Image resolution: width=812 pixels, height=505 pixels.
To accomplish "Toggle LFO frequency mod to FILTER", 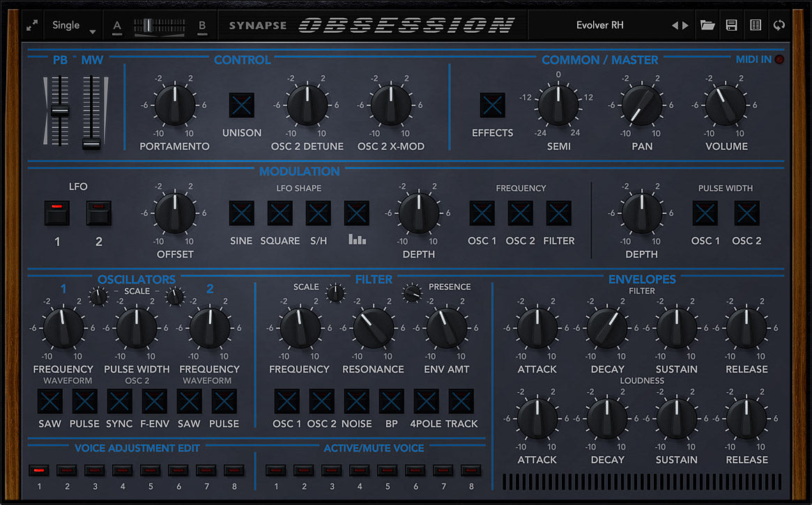I will click(x=559, y=213).
